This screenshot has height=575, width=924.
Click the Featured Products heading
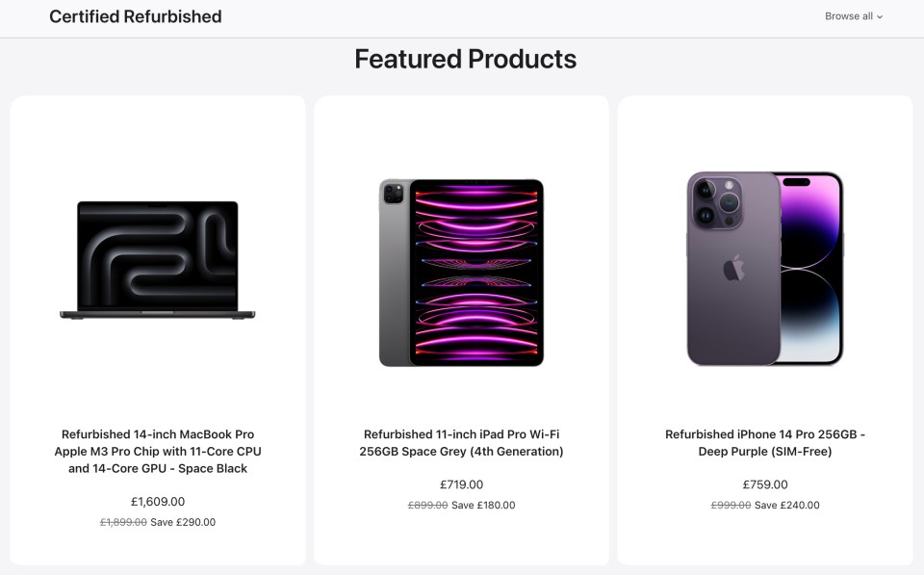click(x=466, y=59)
